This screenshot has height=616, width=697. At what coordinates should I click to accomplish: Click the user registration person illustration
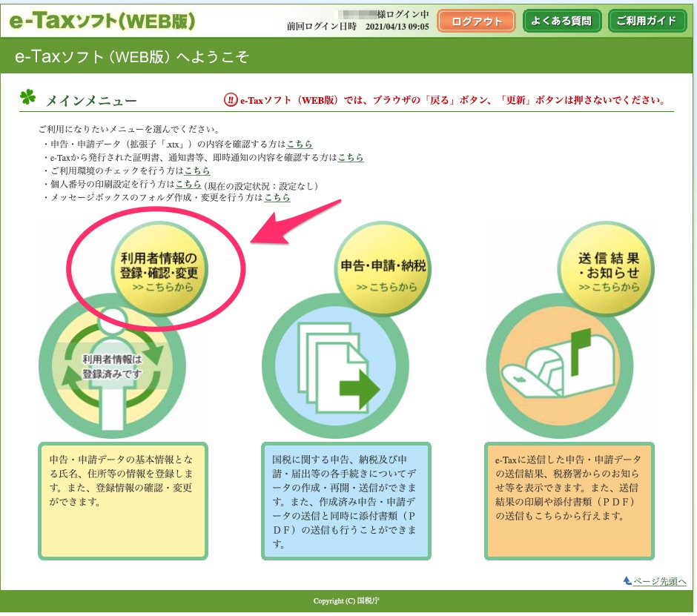[112, 367]
